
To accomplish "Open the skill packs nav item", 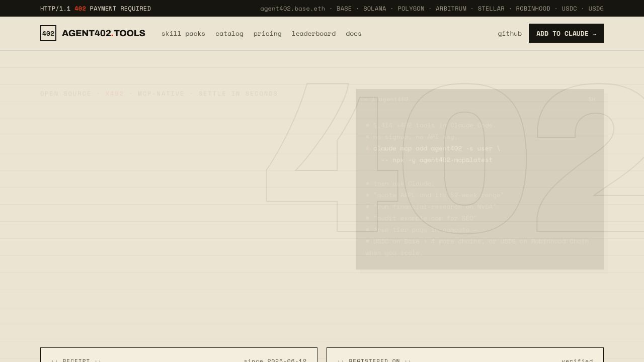I will pos(183,34).
